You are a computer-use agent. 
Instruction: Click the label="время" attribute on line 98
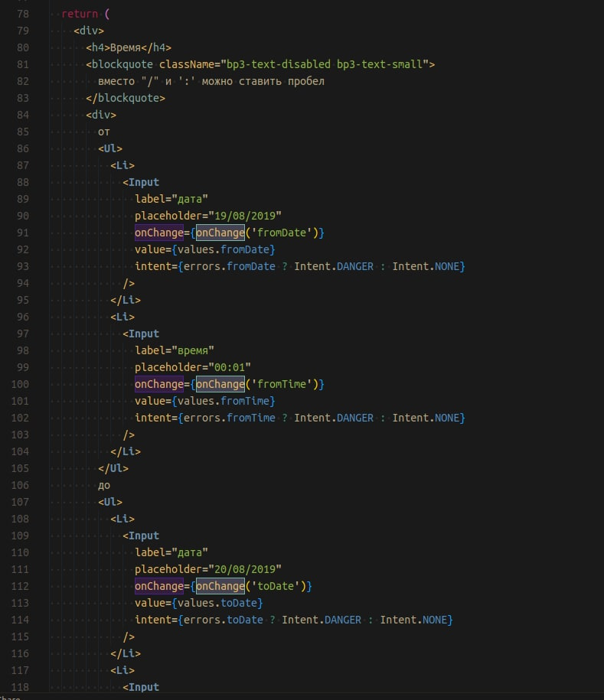(175, 350)
